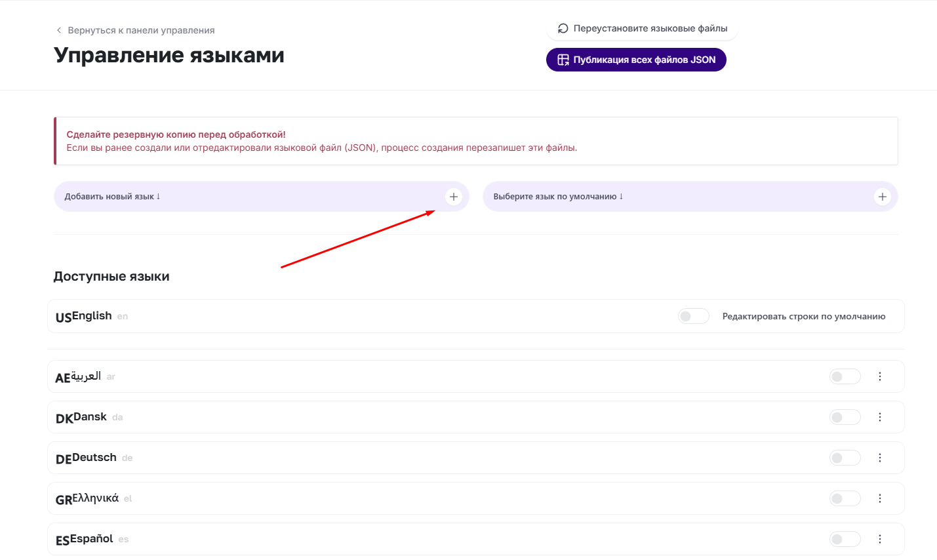This screenshot has height=560, width=937.
Task: Open three-dot menu for Deutsch row
Action: pyautogui.click(x=879, y=458)
